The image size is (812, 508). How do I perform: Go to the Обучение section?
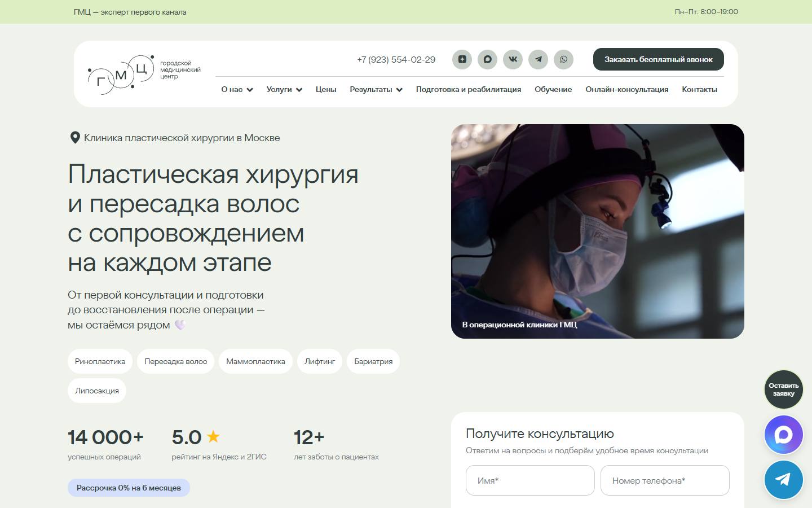coord(553,89)
